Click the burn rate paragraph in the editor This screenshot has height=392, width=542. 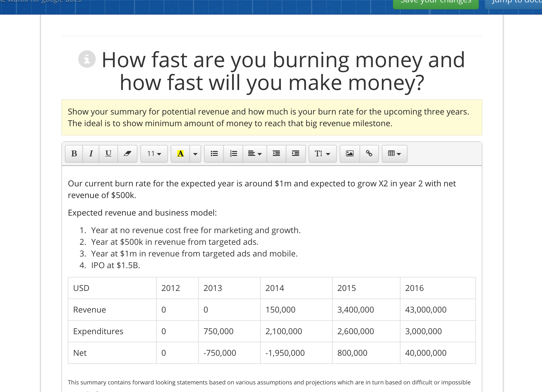pos(262,189)
